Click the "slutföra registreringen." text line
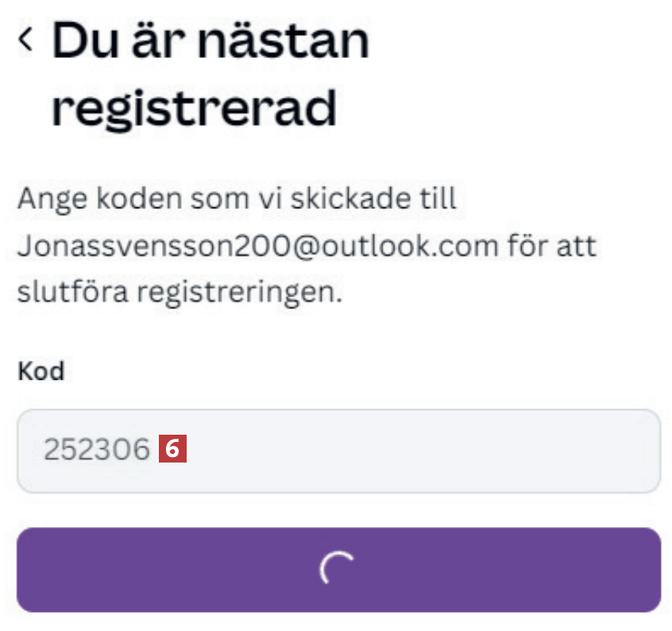 [x=179, y=292]
